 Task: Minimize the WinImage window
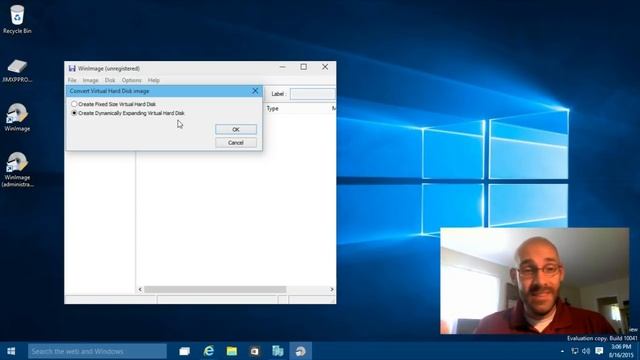[282, 67]
